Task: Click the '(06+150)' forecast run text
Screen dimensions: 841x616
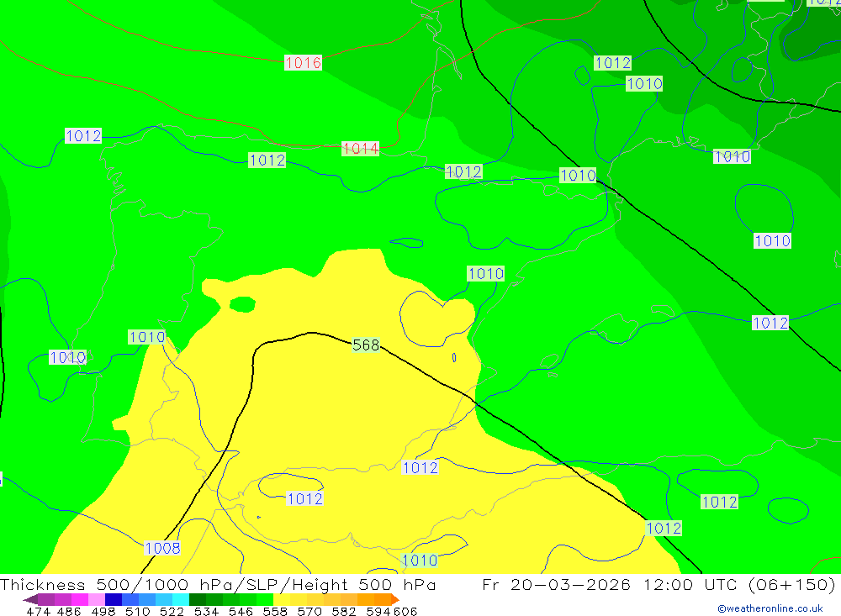Action: [x=791, y=584]
